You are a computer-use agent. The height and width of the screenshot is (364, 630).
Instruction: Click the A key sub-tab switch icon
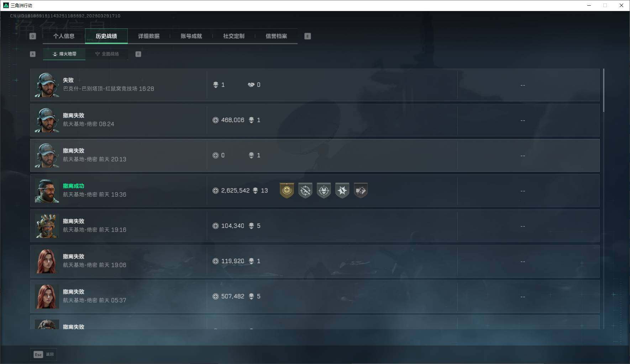(x=33, y=54)
